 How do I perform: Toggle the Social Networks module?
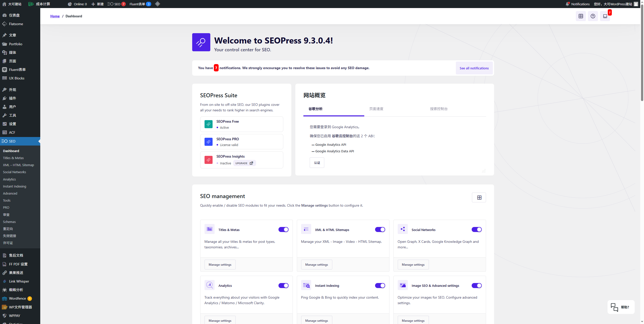coord(477,229)
